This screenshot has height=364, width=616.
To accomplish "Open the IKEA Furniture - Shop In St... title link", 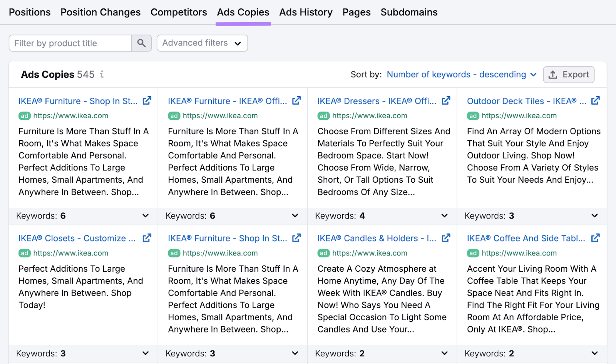I will click(x=77, y=101).
